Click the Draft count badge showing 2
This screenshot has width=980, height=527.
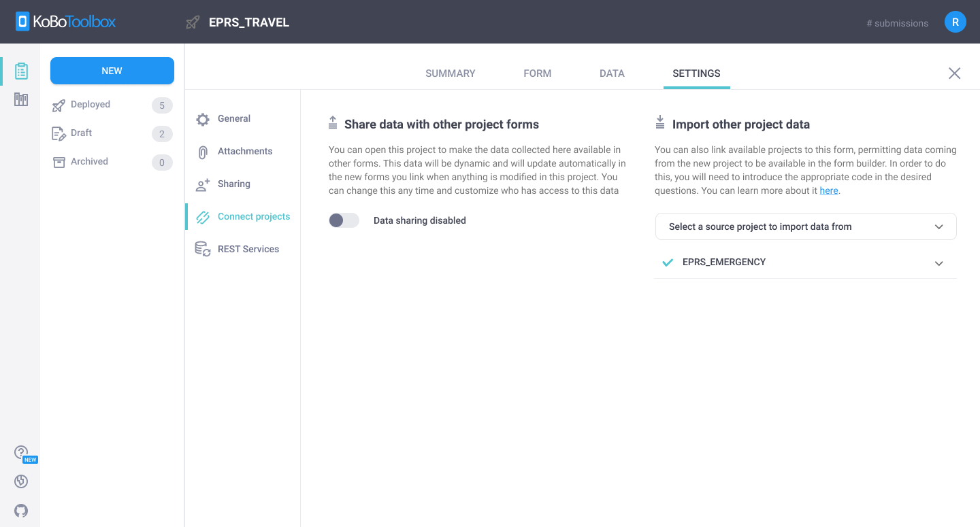[x=162, y=133]
